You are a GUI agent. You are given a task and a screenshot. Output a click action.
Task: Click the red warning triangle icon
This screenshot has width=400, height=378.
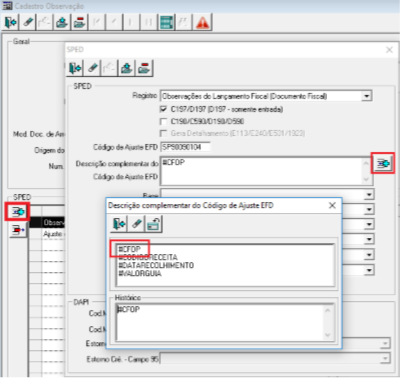[203, 23]
